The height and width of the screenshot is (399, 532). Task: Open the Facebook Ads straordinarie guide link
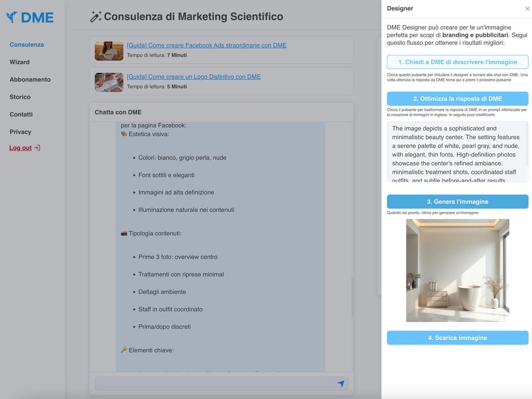[x=207, y=45]
